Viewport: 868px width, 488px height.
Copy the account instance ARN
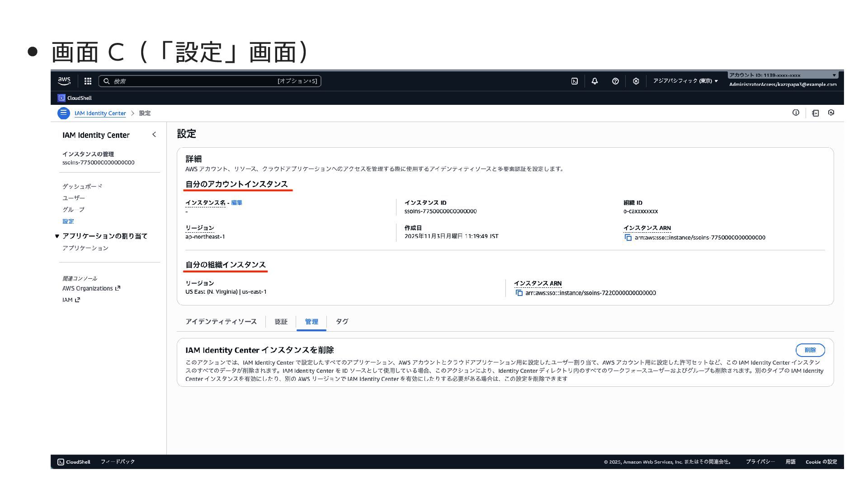(628, 238)
